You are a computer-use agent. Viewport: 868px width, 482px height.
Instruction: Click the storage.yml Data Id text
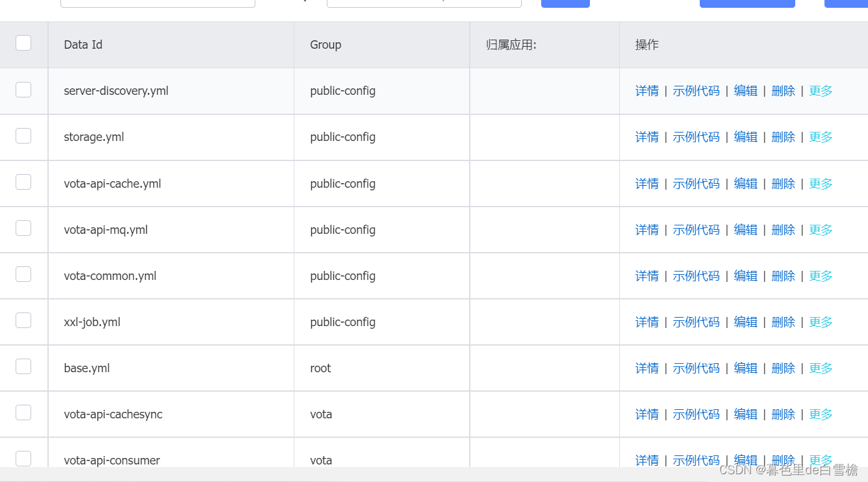[94, 137]
